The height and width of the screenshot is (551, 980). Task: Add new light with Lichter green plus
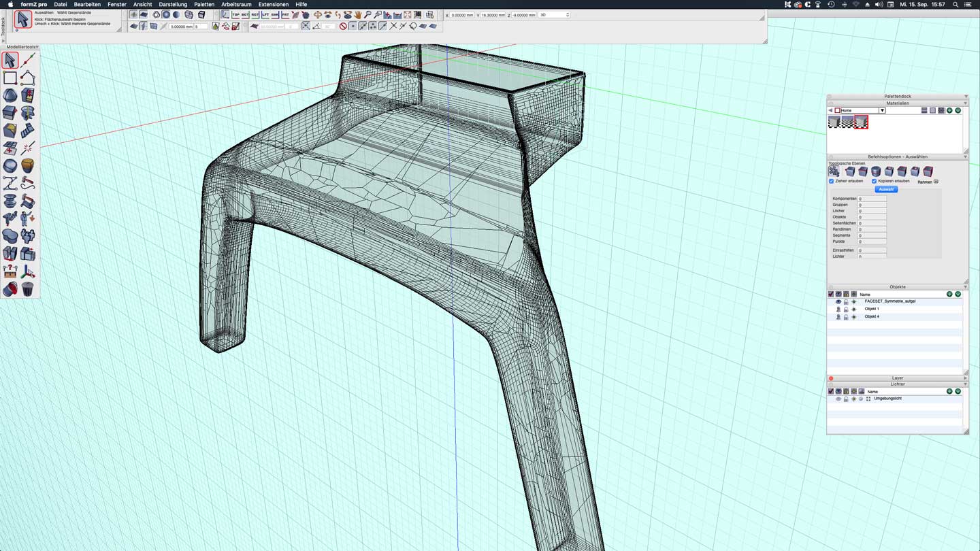pyautogui.click(x=949, y=391)
